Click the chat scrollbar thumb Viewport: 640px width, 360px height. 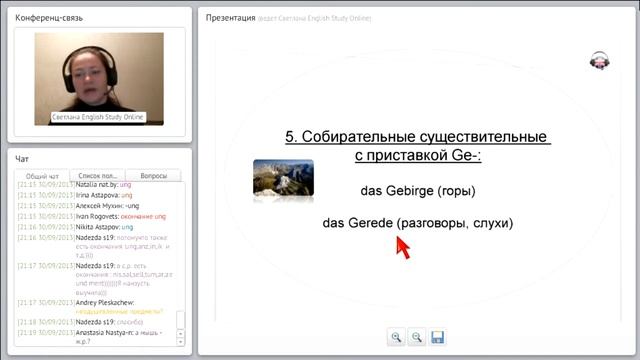[180, 320]
